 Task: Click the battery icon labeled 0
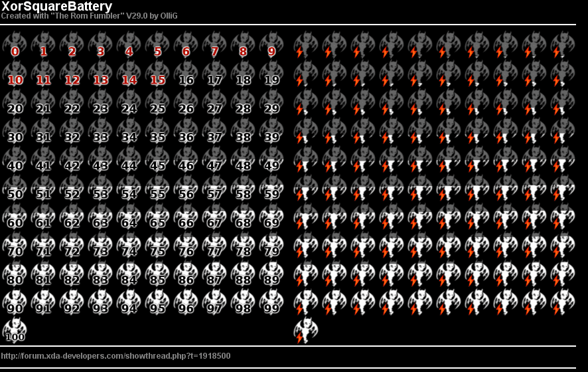pos(15,45)
